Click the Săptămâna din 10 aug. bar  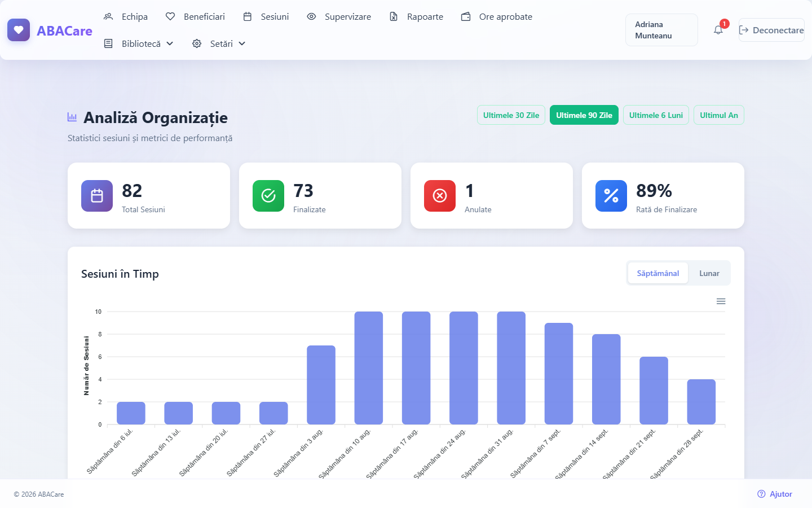369,368
